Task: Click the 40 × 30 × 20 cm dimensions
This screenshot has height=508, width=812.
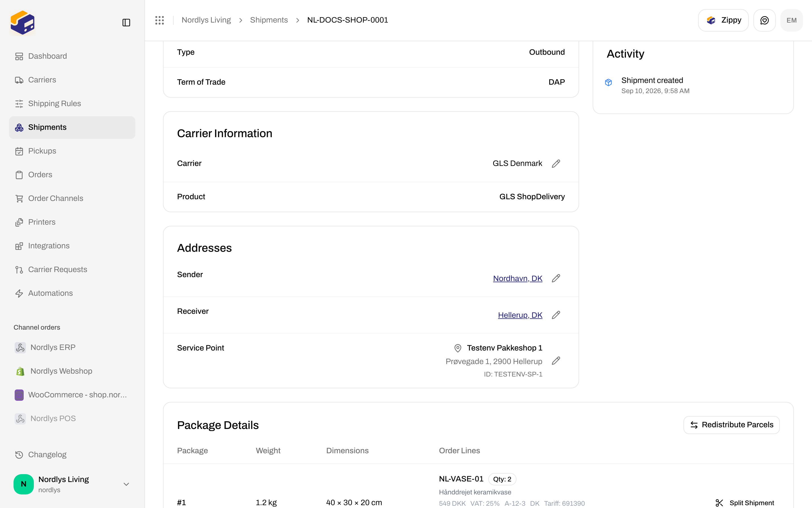Action: point(354,503)
